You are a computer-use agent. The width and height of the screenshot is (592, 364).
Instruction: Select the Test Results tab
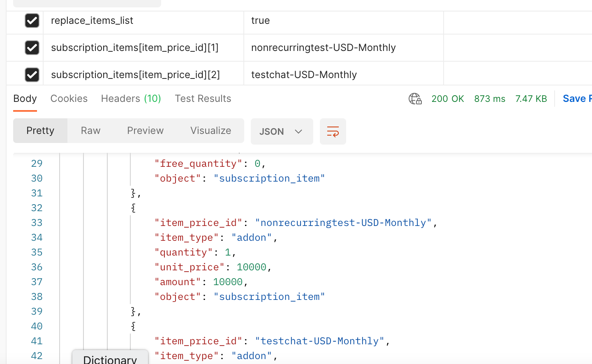tap(203, 99)
